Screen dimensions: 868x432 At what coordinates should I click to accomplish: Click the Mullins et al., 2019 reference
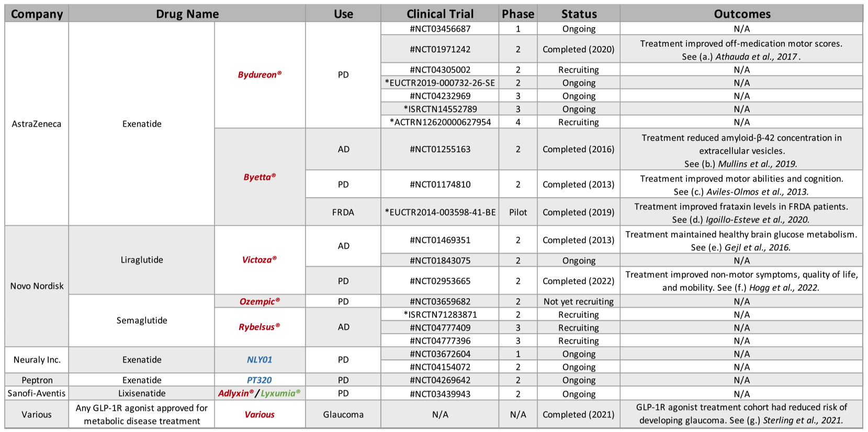click(757, 164)
